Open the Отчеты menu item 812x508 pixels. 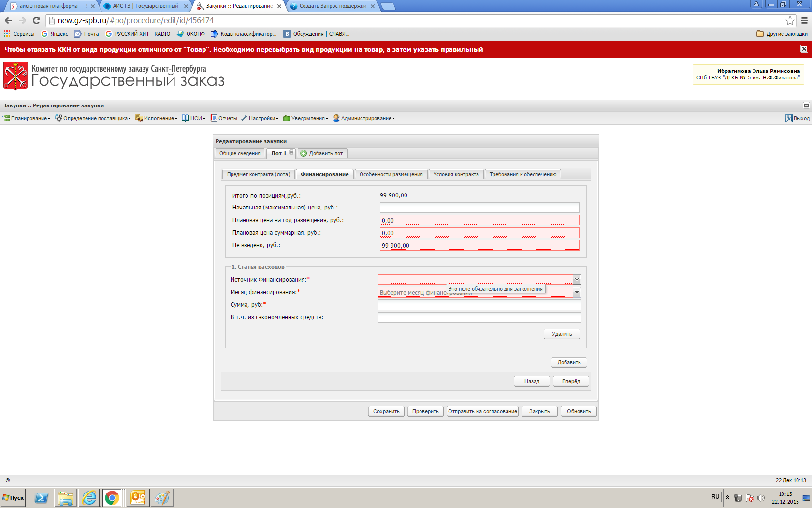coord(224,118)
